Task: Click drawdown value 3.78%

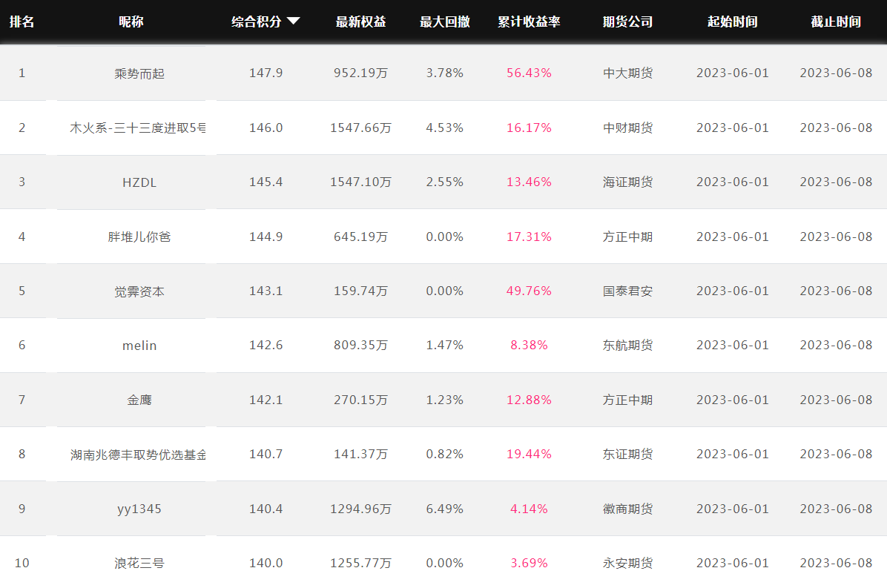Action: (445, 73)
